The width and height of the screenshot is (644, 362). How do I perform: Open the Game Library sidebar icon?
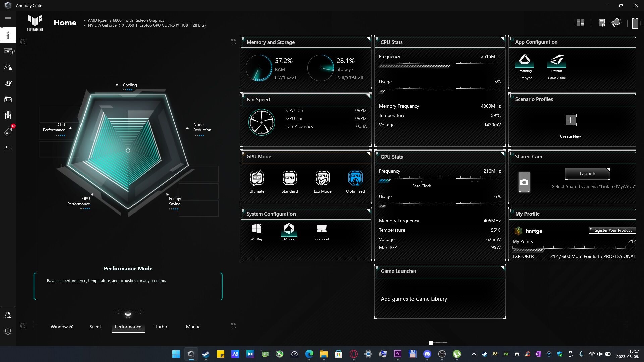tap(8, 99)
